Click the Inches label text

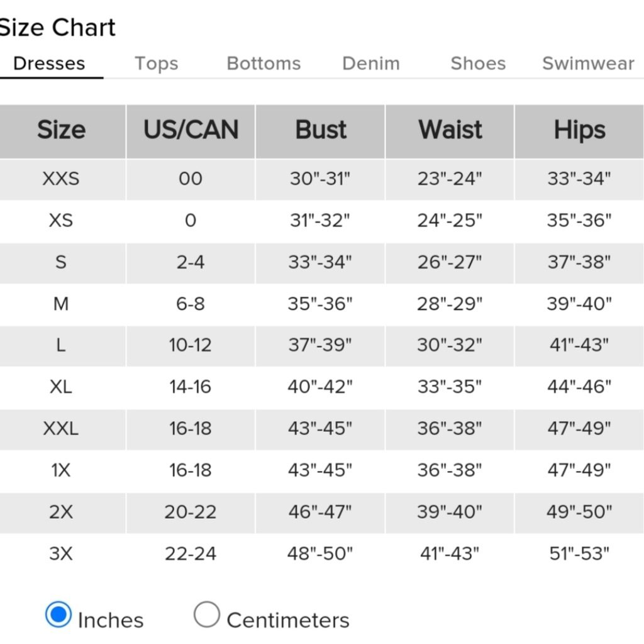pos(111,620)
